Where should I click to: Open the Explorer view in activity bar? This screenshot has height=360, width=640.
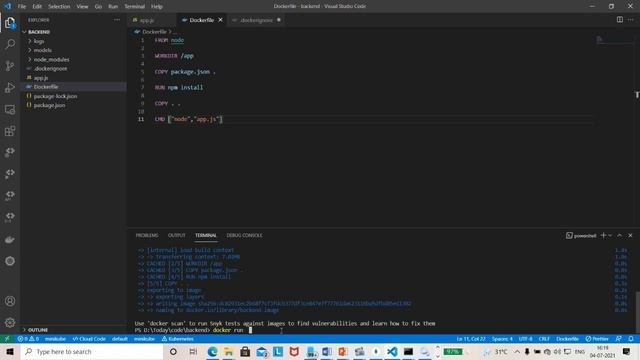tap(10, 23)
